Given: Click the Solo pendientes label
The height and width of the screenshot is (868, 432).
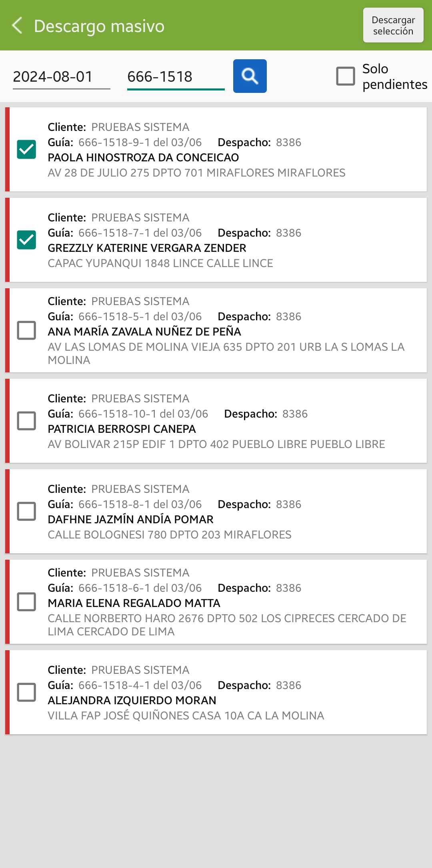Looking at the screenshot, I should (x=394, y=76).
